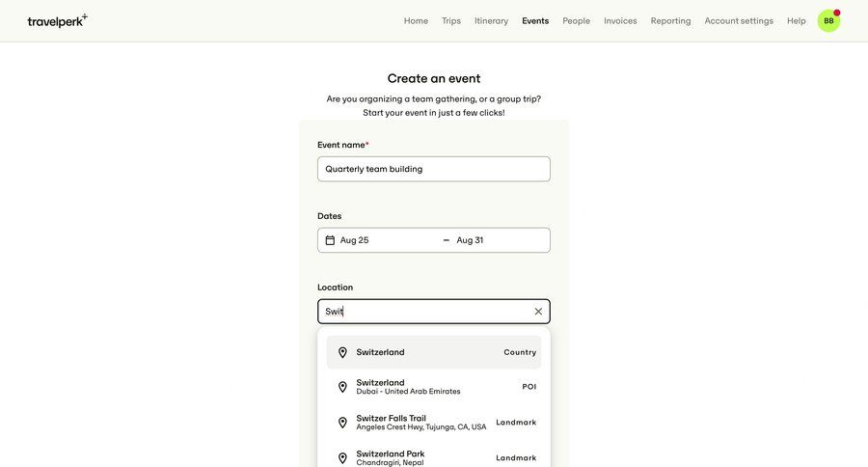Click pin icon beside Switzerland Dubai POI
The image size is (868, 467).
(342, 387)
